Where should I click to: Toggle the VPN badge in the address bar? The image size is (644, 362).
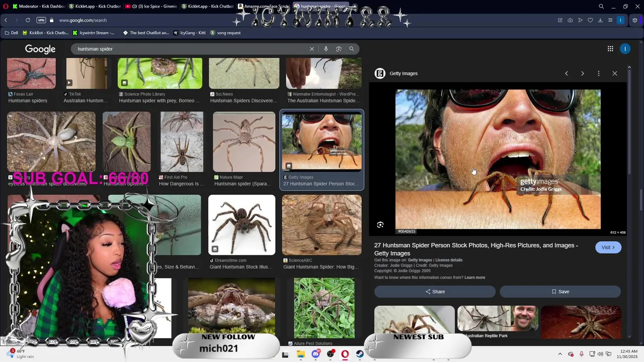click(41, 20)
